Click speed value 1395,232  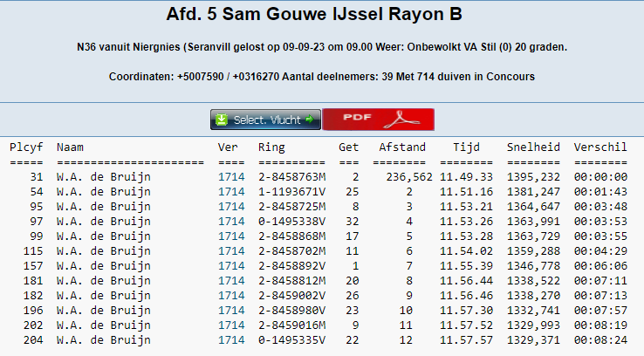pyautogui.click(x=533, y=177)
